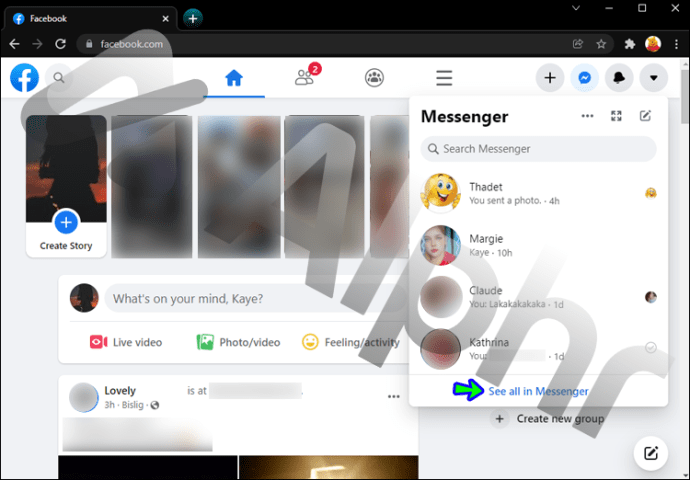This screenshot has height=480, width=690.
Task: Click floating new message button
Action: coord(650,453)
